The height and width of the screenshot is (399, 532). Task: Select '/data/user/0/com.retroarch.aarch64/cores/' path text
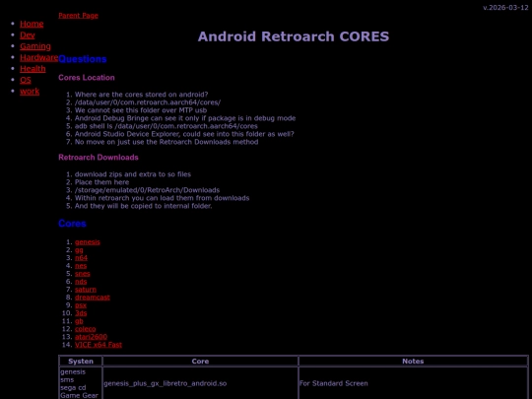point(148,102)
